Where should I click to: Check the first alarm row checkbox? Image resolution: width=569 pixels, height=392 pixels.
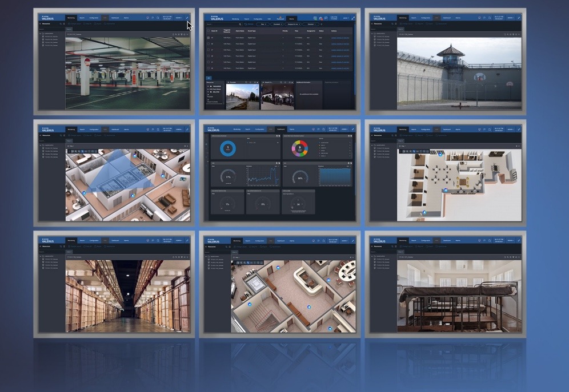tap(208, 38)
